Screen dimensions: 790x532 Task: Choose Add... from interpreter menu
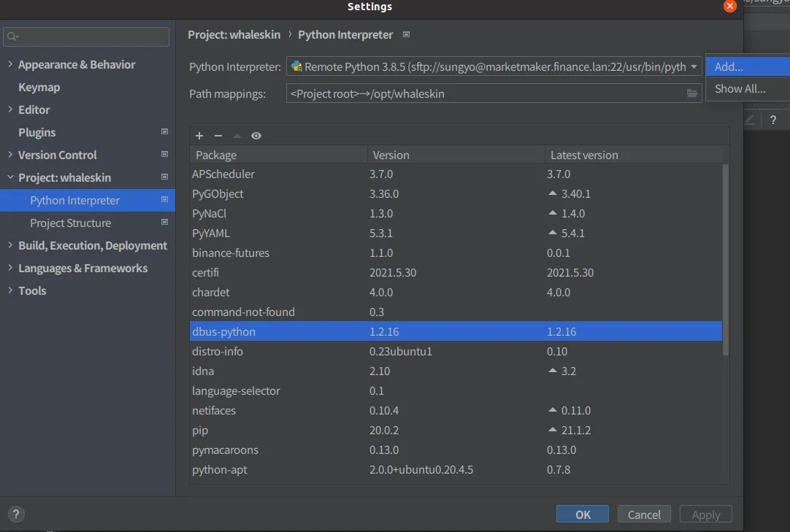(x=729, y=67)
